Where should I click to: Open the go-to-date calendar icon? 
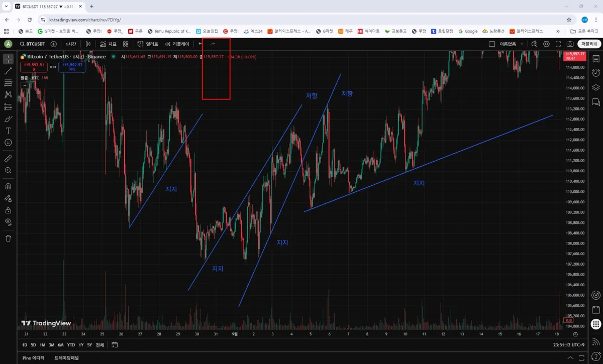click(115, 345)
